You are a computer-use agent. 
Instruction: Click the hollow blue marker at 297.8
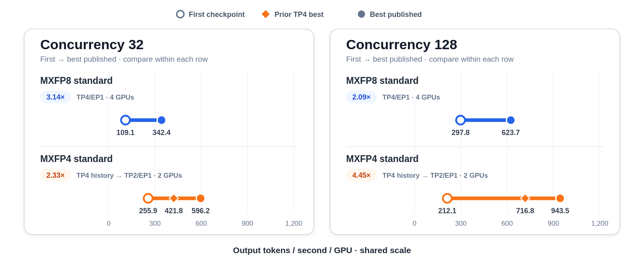coord(460,120)
